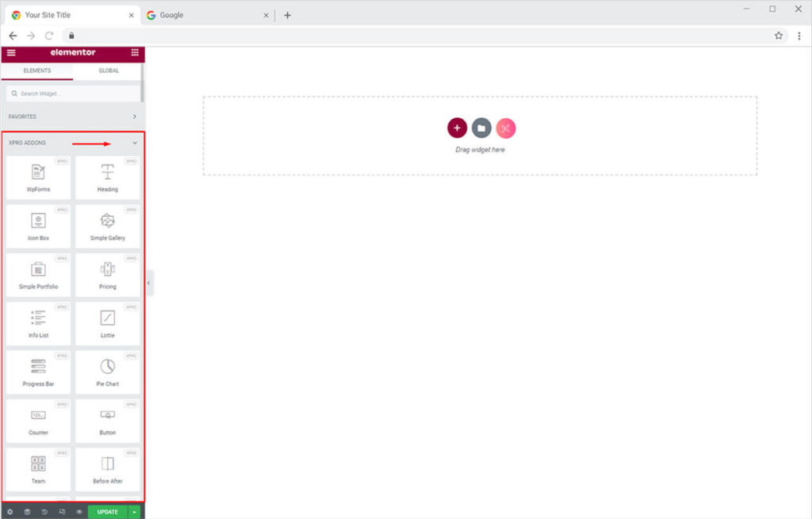The width and height of the screenshot is (812, 519).
Task: Click the pink Xpro templates button
Action: tap(506, 128)
